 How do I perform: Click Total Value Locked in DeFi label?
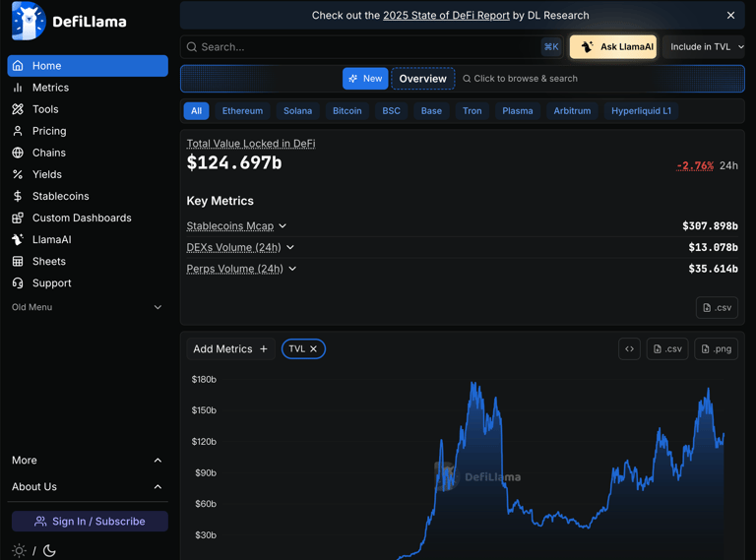click(251, 144)
